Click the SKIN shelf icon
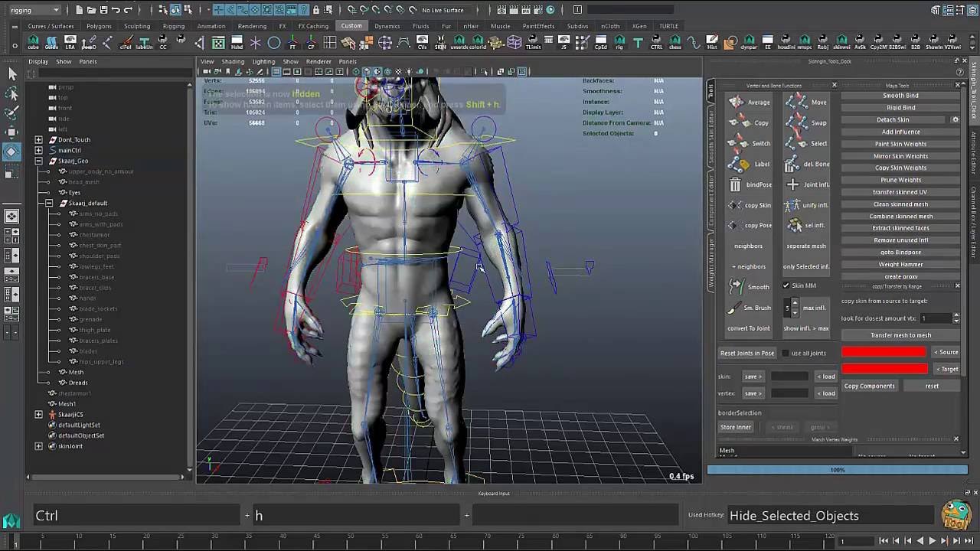Screen dimensions: 980x551 click(440, 43)
